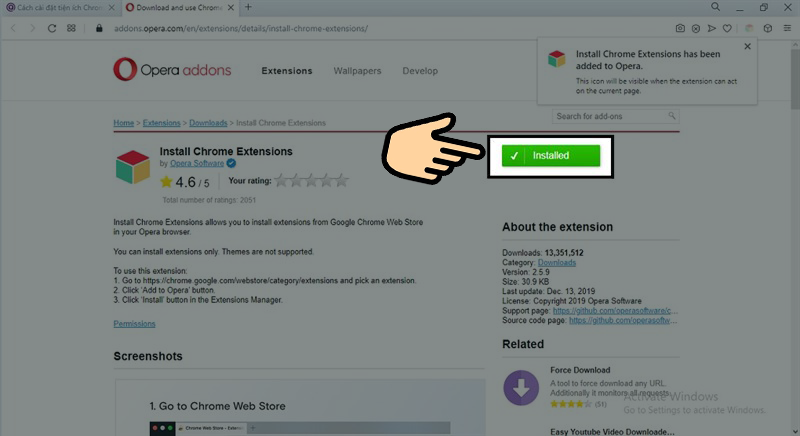This screenshot has height=436, width=800.
Task: Open the extensions cube icon in toolbar
Action: click(x=768, y=29)
